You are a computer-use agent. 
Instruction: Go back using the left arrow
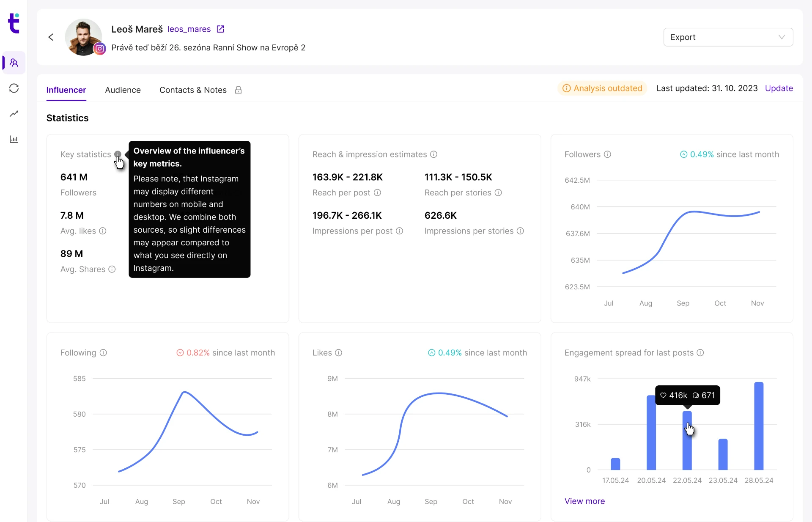pos(51,37)
